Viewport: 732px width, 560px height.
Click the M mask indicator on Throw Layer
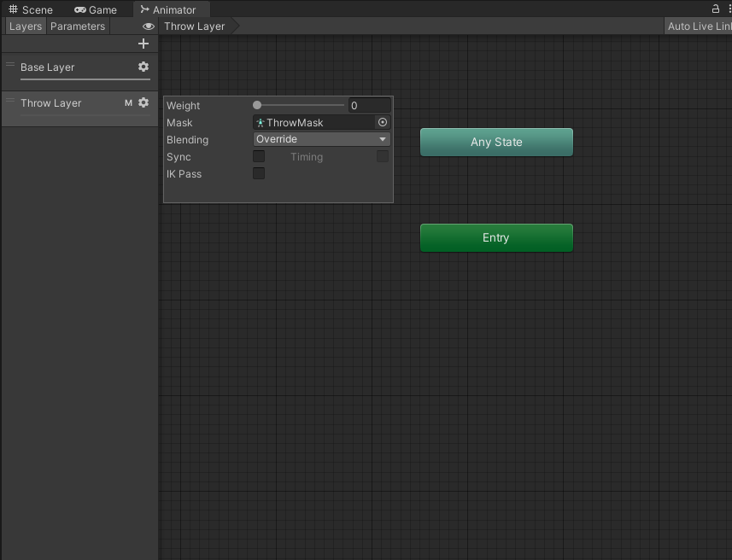coord(128,103)
